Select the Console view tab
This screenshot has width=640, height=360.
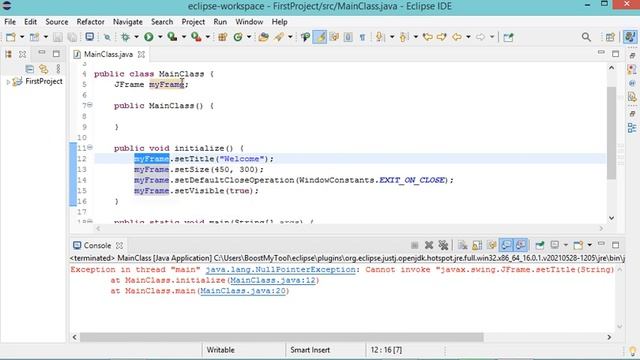pos(97,245)
